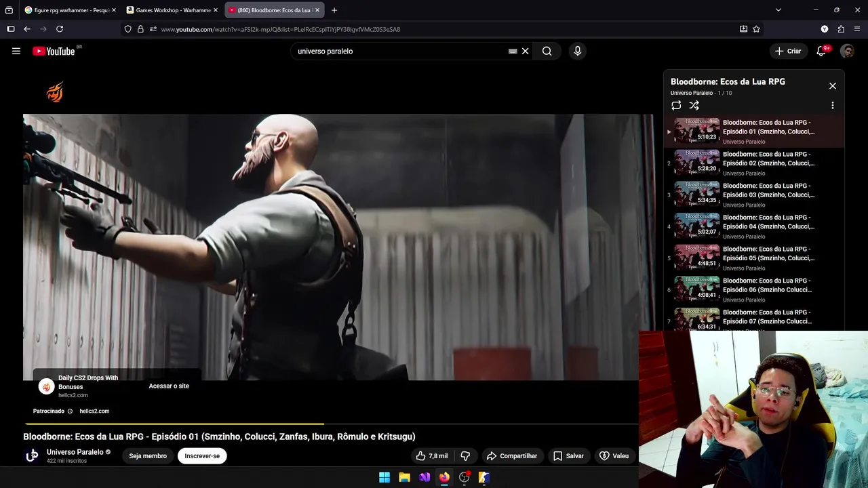Image resolution: width=868 pixels, height=488 pixels.
Task: Clear the search box text
Action: click(525, 51)
